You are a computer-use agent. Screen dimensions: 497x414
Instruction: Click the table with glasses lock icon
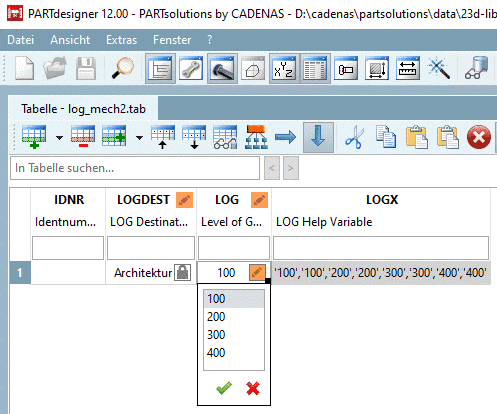[x=225, y=137]
